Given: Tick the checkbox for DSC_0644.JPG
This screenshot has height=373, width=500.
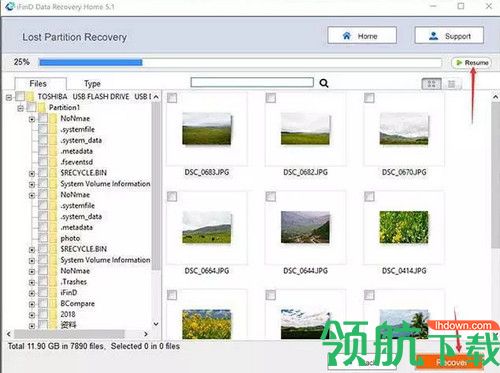Looking at the screenshot, I should [271, 197].
